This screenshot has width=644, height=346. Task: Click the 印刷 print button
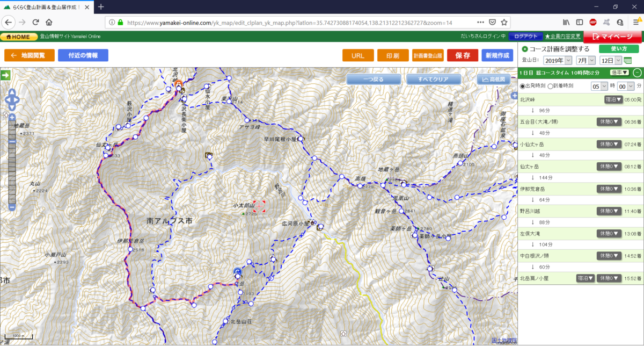(x=393, y=55)
